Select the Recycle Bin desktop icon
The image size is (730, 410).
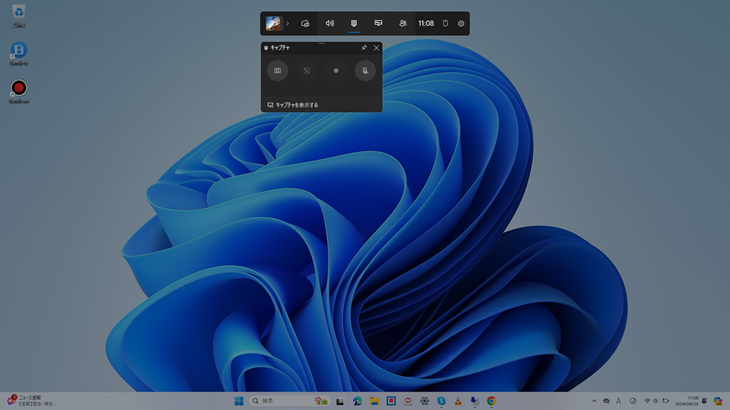pos(19,16)
